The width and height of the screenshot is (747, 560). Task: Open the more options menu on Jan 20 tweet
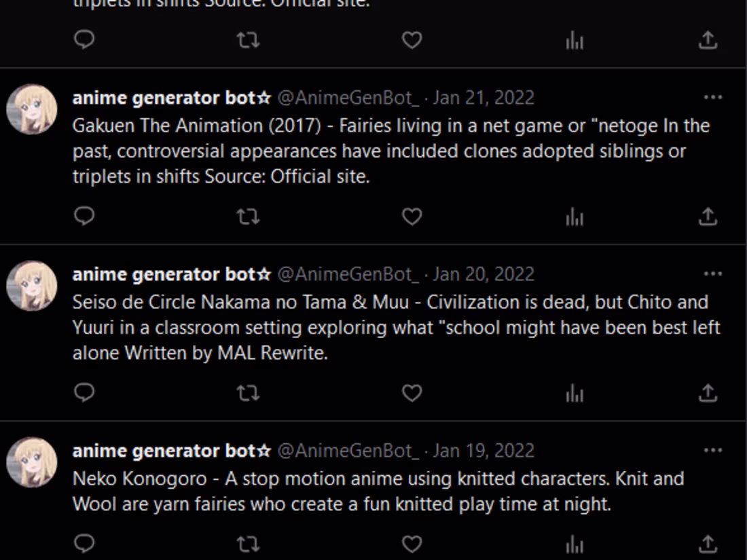pos(713,274)
